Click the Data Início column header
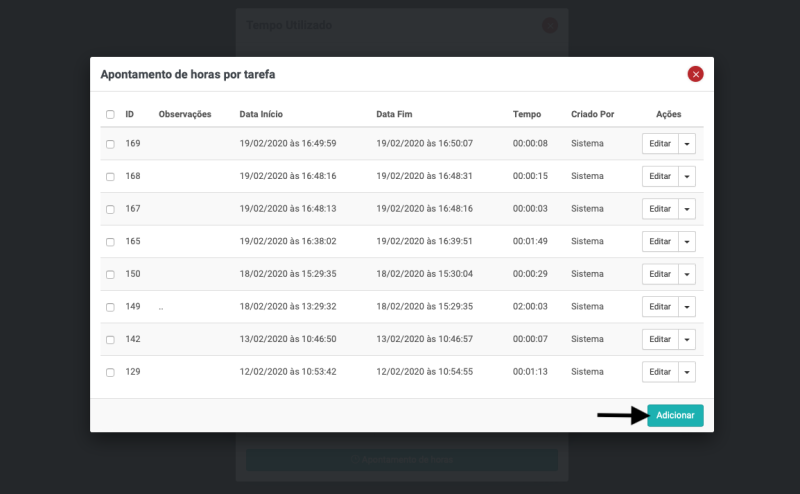The height and width of the screenshot is (494, 800). (x=262, y=115)
